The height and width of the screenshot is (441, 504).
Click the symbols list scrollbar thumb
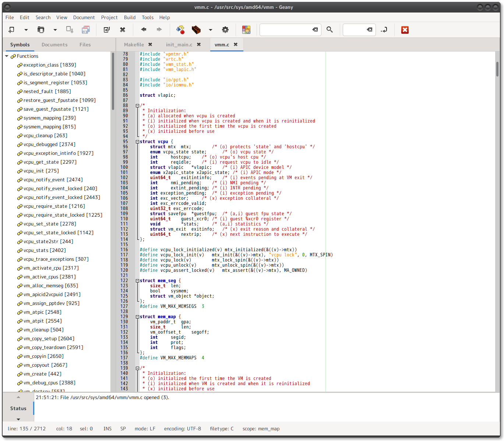point(113,81)
